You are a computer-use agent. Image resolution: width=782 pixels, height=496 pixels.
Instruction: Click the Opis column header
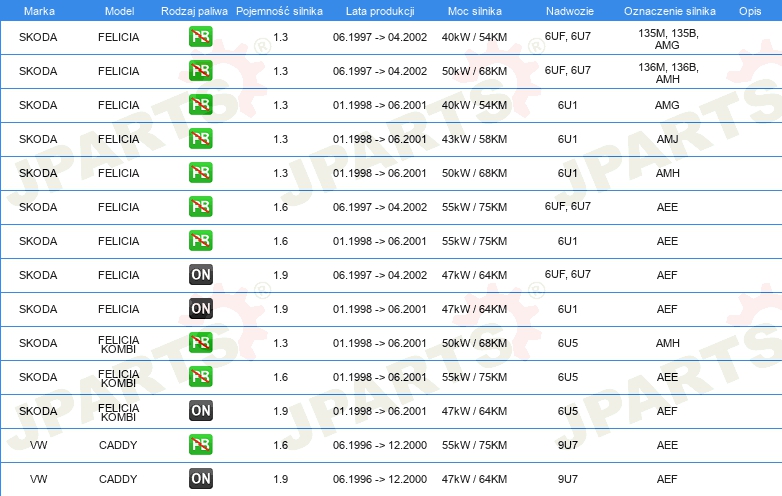tap(750, 11)
